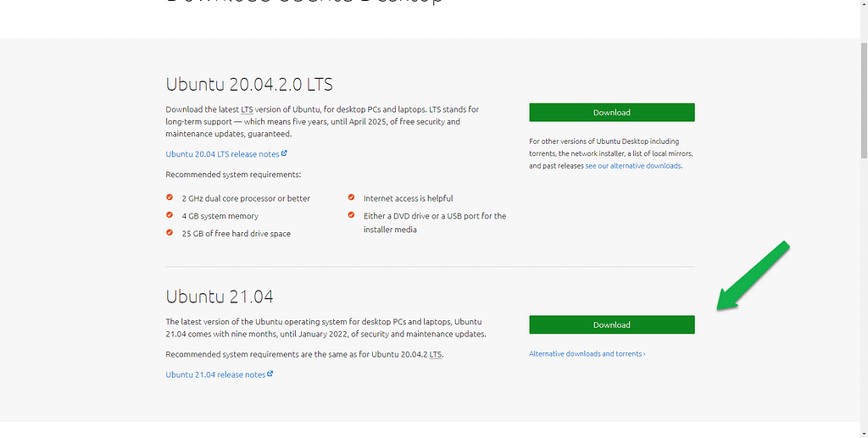Click the checkmark icon beside DVD drive or USB
This screenshot has width=868, height=438.
click(x=351, y=215)
